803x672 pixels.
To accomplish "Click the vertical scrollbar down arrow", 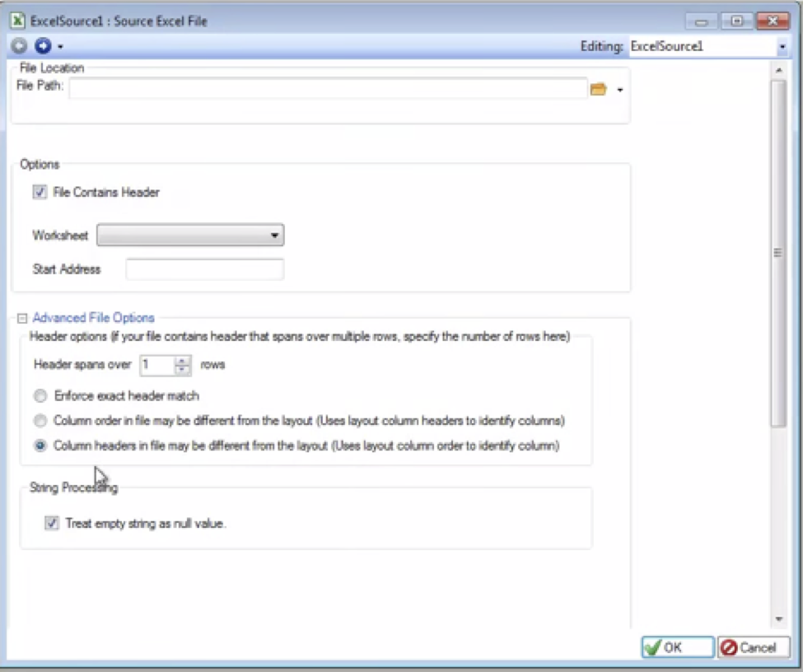I will pyautogui.click(x=778, y=619).
